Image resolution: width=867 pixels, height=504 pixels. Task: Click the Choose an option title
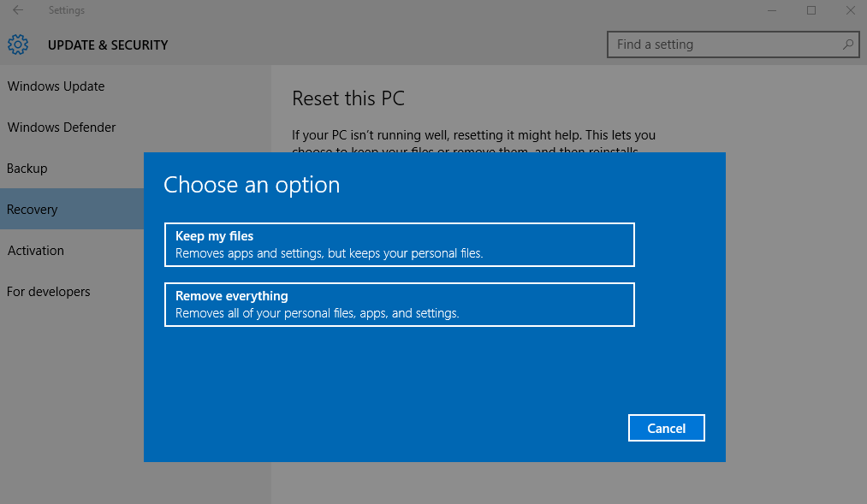pyautogui.click(x=252, y=185)
